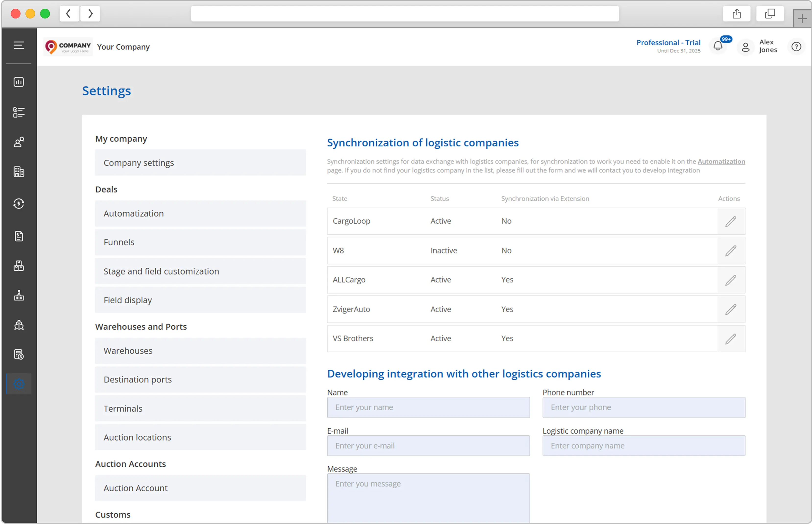Click the ZvigerAuto name cell
812x524 pixels.
[x=351, y=309]
